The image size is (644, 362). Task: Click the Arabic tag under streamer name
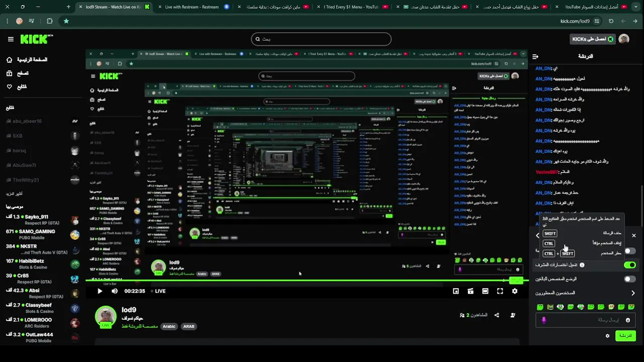click(x=169, y=326)
